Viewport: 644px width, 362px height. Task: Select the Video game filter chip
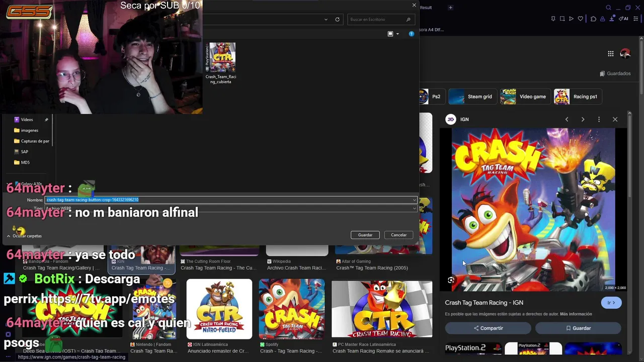point(525,97)
